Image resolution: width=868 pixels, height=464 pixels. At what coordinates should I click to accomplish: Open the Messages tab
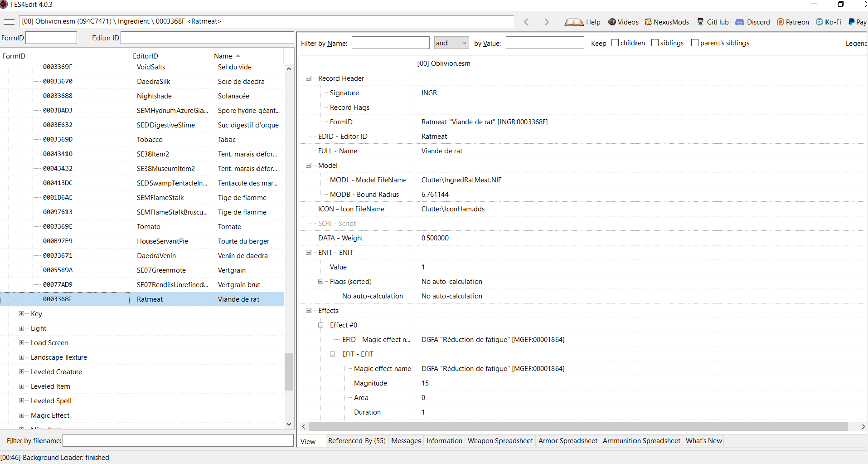click(406, 441)
